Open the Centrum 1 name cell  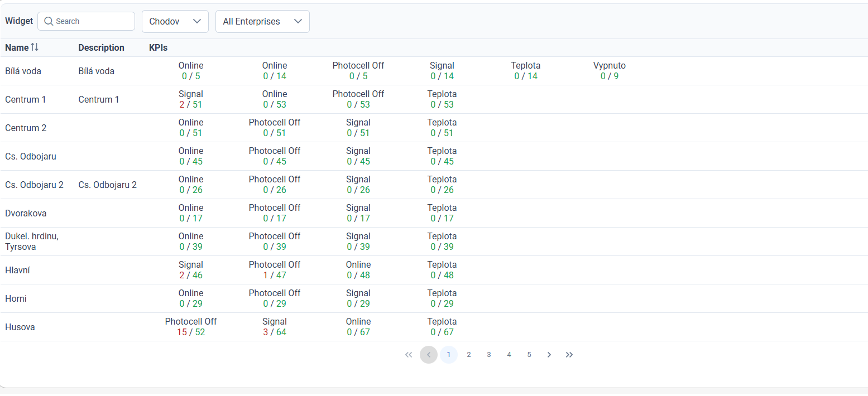pyautogui.click(x=26, y=99)
